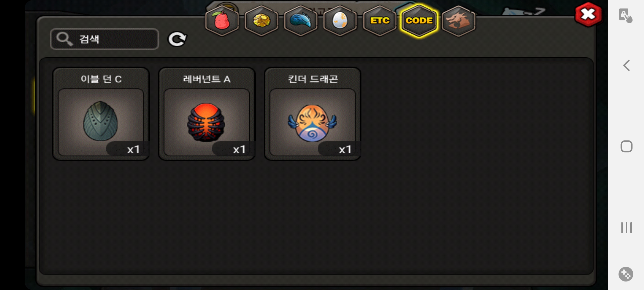
Task: Select the highlighted CODE tab
Action: 419,20
